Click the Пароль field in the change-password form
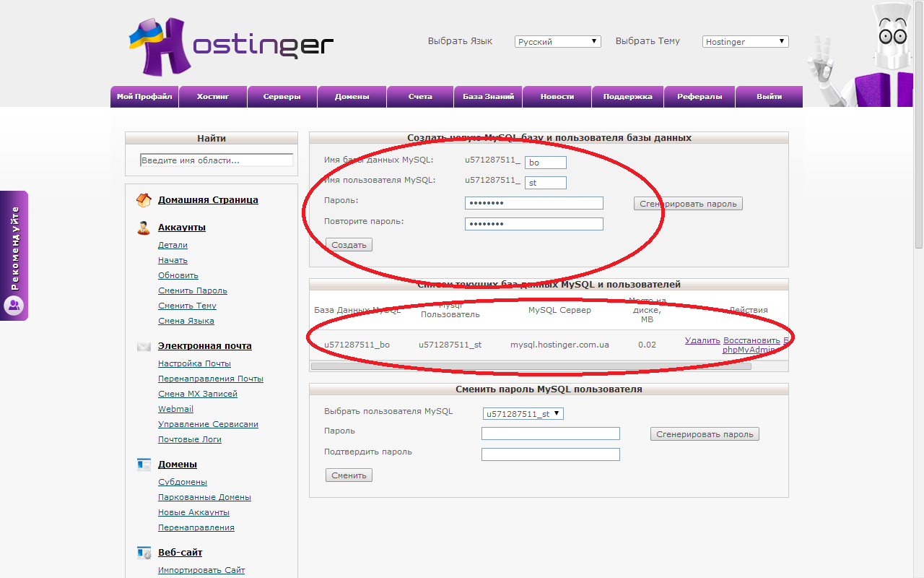924x578 pixels. [551, 433]
